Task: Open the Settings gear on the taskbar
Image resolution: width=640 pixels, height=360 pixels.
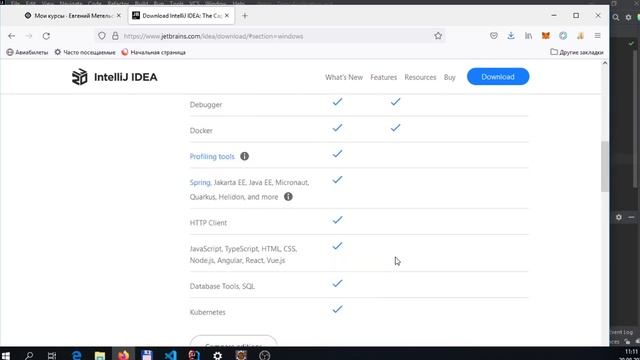Action: pyautogui.click(x=218, y=355)
